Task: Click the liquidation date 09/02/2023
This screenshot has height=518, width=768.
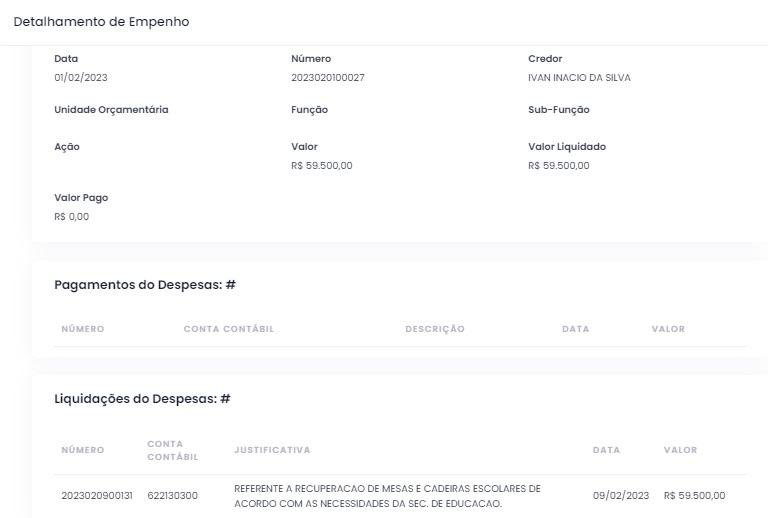Action: (x=620, y=496)
